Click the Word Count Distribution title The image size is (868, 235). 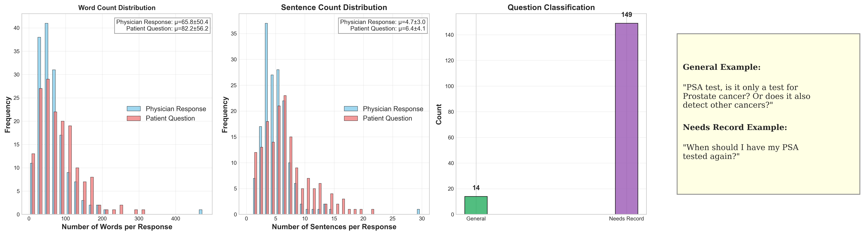pos(117,8)
